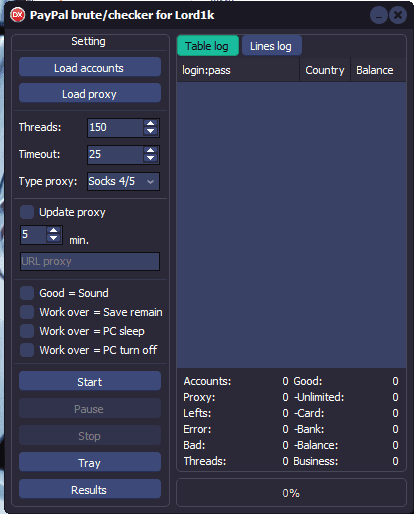This screenshot has width=414, height=514.
Task: Decrease the Threads value with down arrow
Action: coord(151,131)
